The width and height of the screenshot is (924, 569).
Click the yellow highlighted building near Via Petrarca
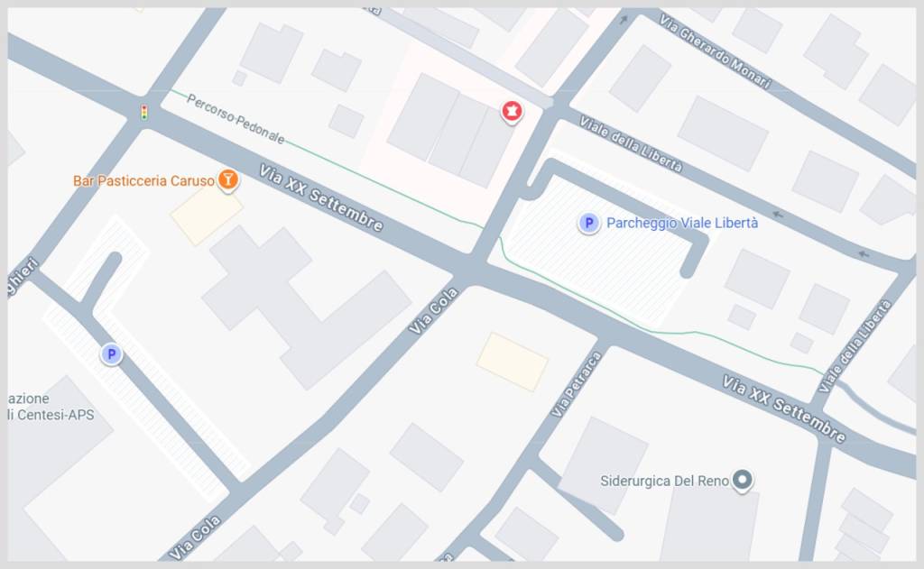point(513,362)
